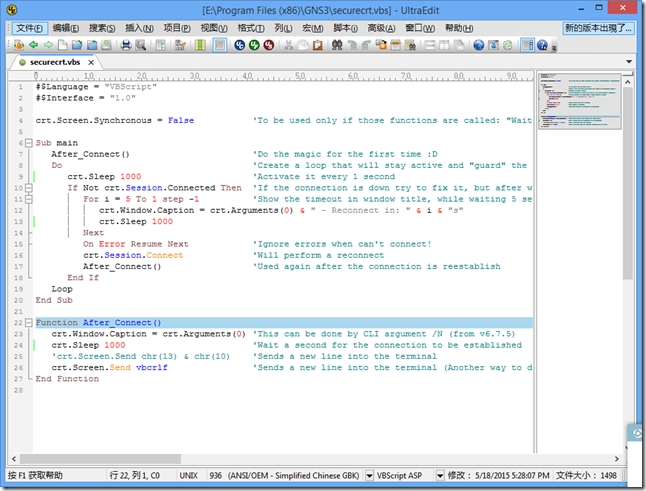Toggle the highlighted hex/word-wrap mode toolbar button
Viewport: 646px width, 491px height.
220,45
